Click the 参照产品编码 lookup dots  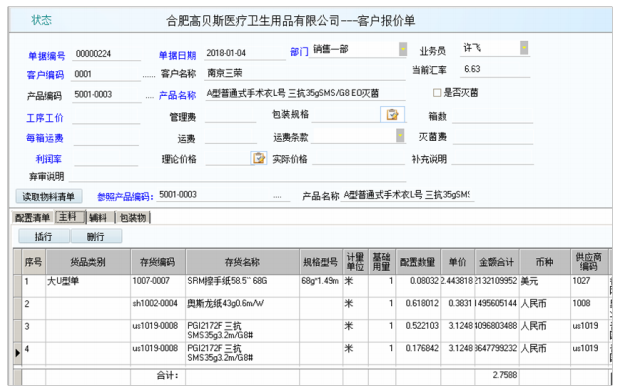tap(277, 197)
